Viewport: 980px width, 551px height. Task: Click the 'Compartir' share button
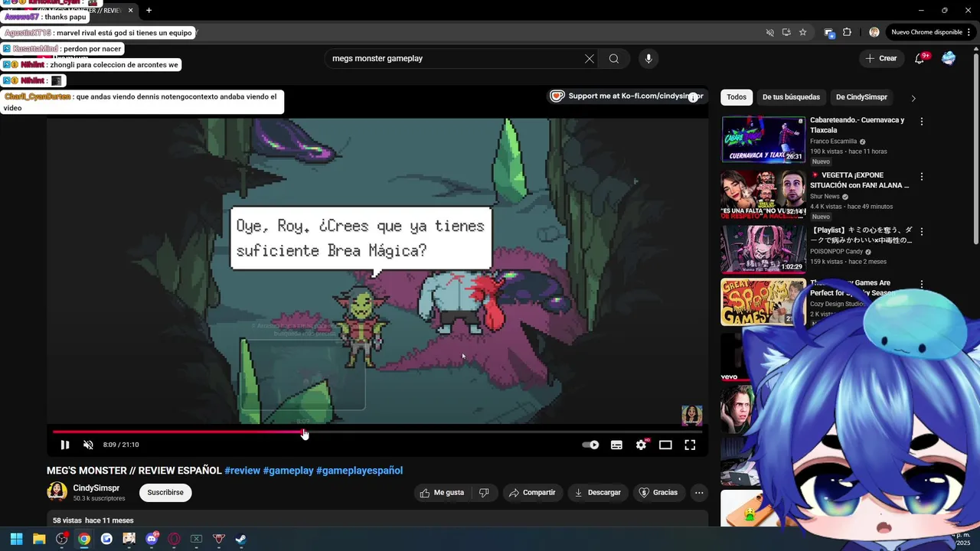(x=532, y=493)
